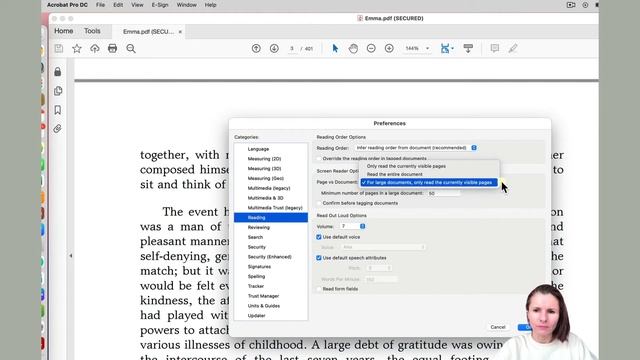
Task: Collapse the left navigation pane arrow
Action: click(71, 256)
